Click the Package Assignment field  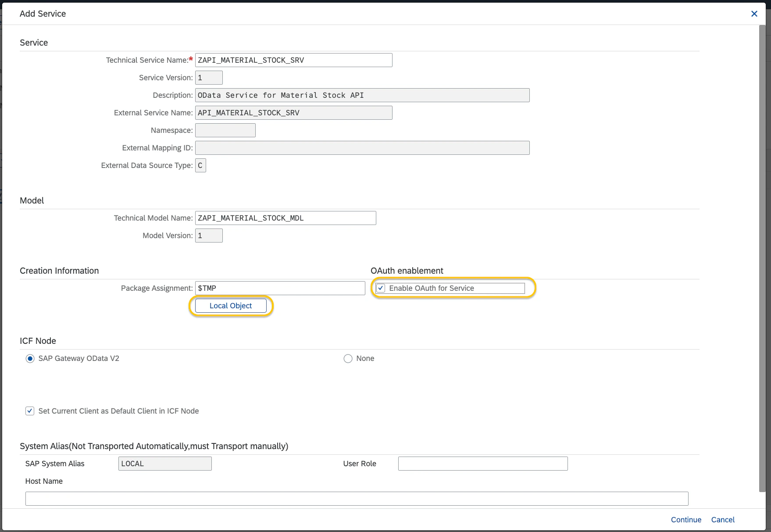(x=280, y=288)
